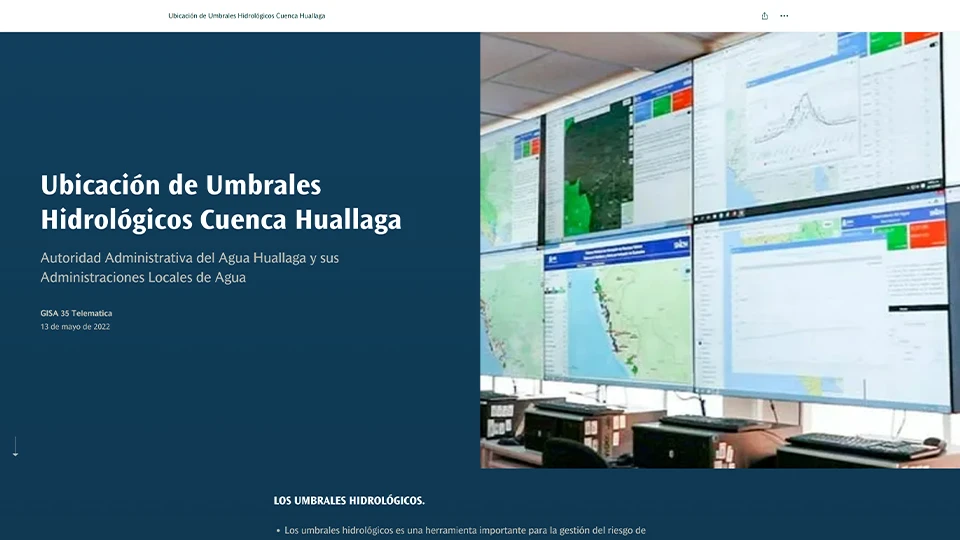
Task: Click the first bullet paragraph about umbrales hidrológicos
Action: coord(465,530)
